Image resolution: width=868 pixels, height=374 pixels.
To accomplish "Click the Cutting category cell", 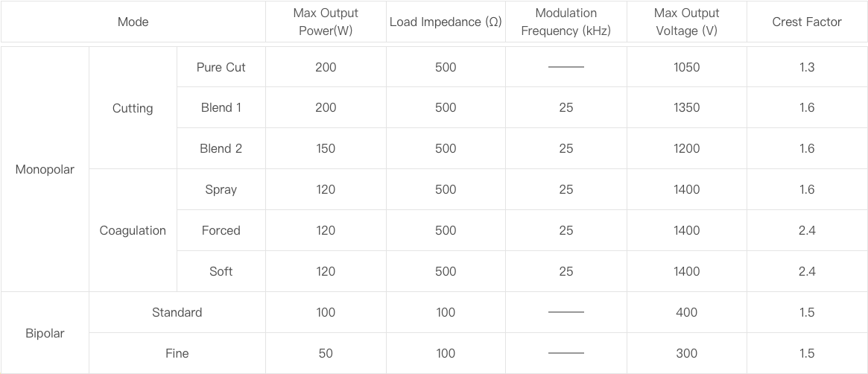I will click(x=133, y=108).
